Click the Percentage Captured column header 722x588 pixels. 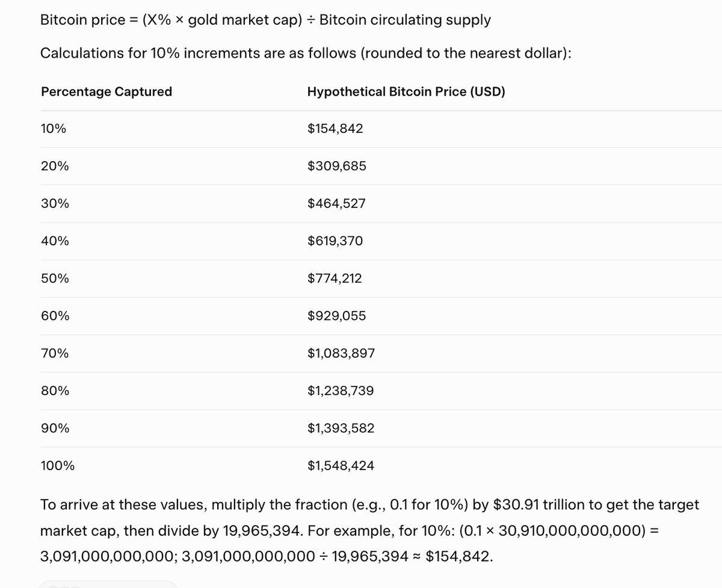[x=106, y=92]
